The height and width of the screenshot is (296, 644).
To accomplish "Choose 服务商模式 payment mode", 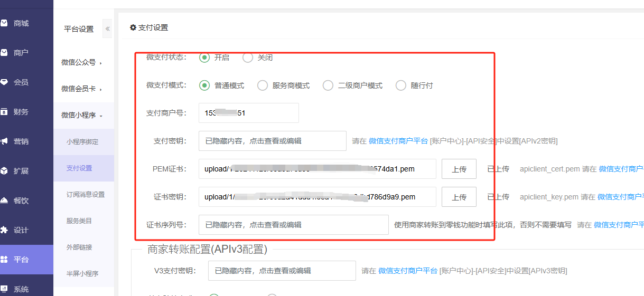I will tap(263, 85).
